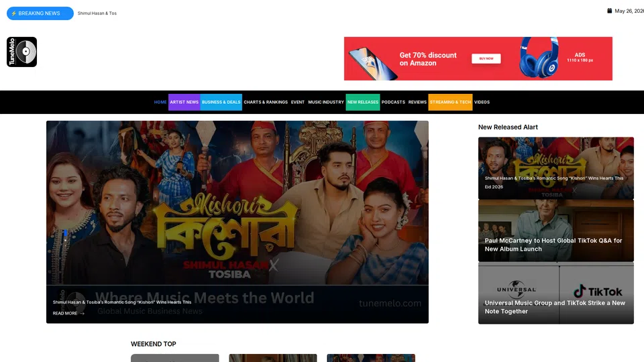Open Charts & Rankings menu item

[x=266, y=102]
